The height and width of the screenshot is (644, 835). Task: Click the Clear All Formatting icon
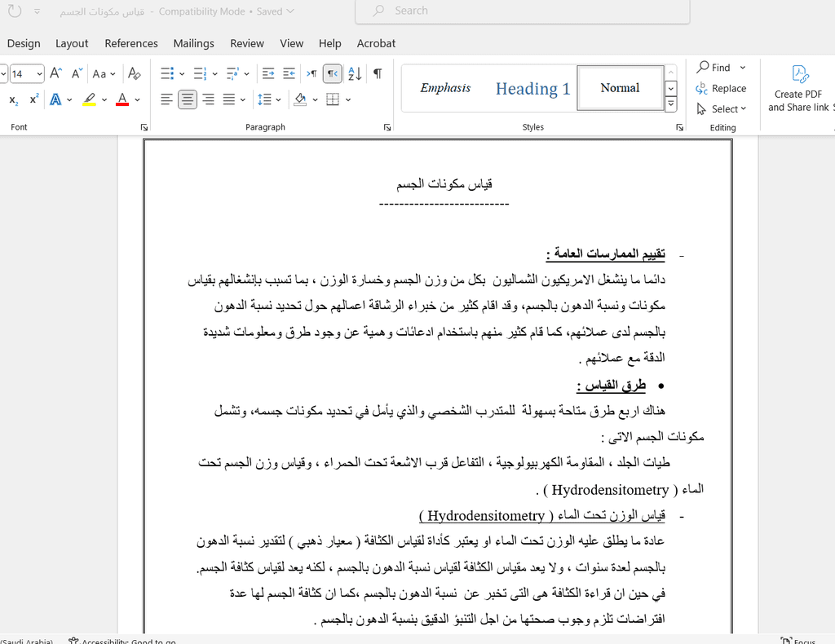click(135, 73)
